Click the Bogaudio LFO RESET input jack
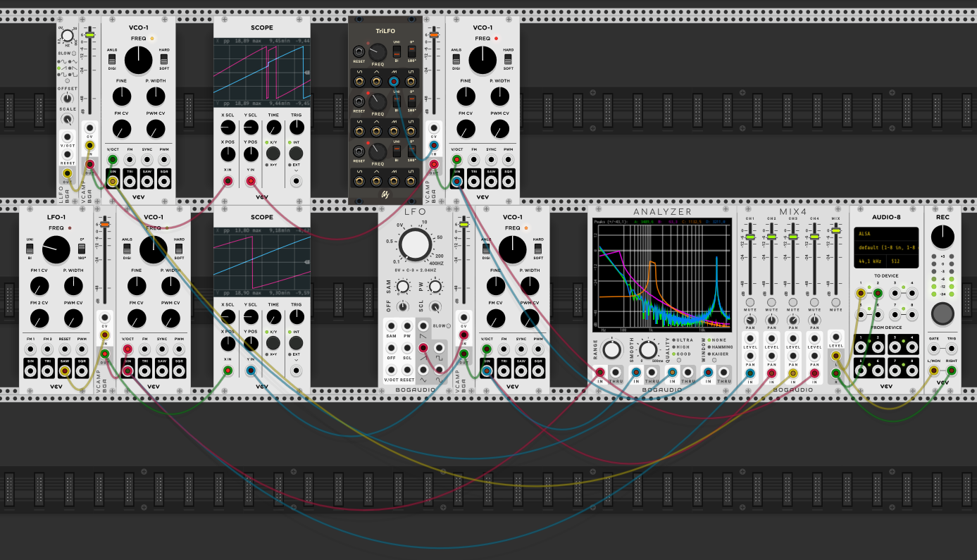Image resolution: width=977 pixels, height=560 pixels. [x=407, y=370]
